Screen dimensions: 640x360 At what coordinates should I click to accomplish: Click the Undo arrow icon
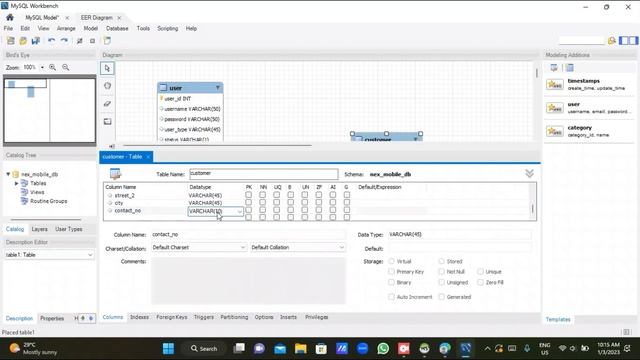click(x=51, y=40)
